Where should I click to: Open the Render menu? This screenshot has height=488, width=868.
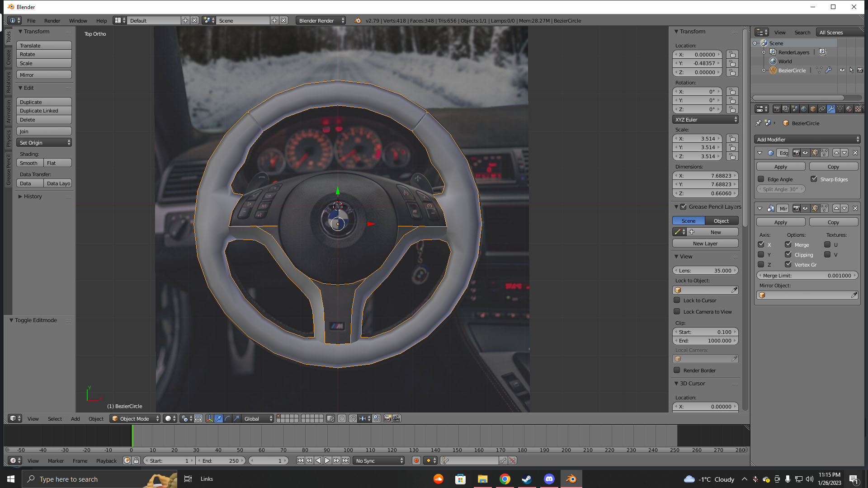coord(52,21)
